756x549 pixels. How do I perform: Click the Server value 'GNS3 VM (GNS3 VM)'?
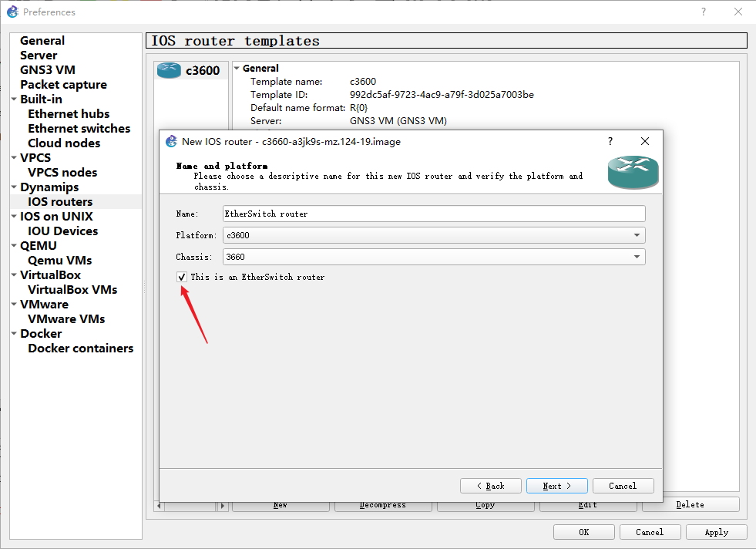pos(398,120)
